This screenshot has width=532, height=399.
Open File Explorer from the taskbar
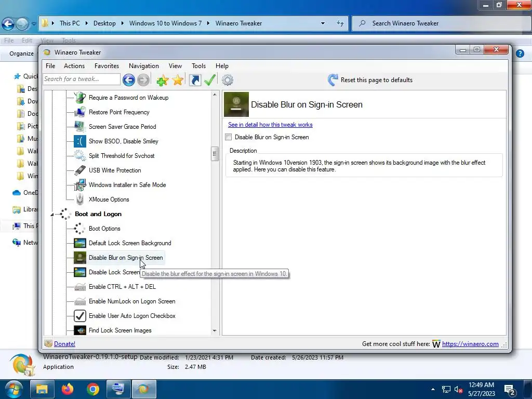click(42, 389)
